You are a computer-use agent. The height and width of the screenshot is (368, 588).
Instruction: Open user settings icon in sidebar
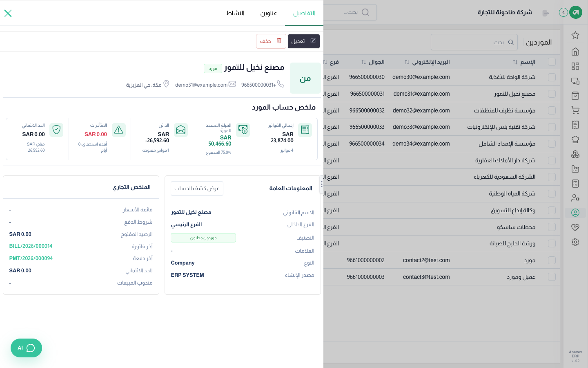click(x=575, y=198)
